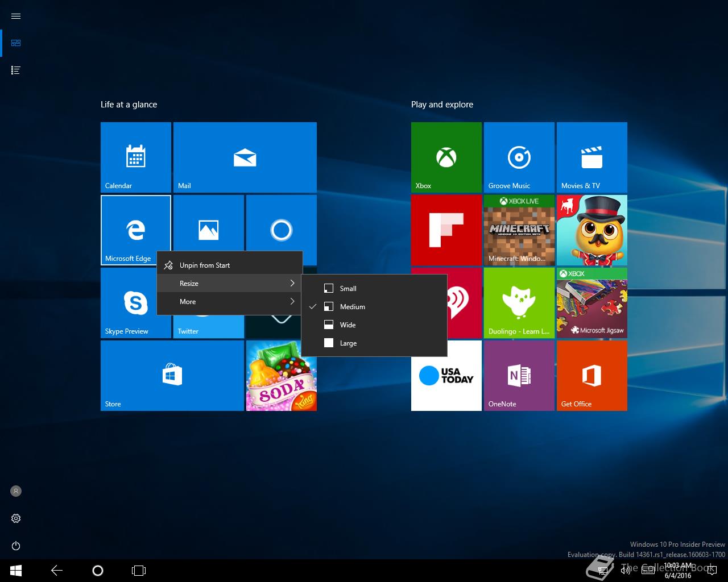Open the Cortana tile
The image size is (728, 582).
pos(282,223)
